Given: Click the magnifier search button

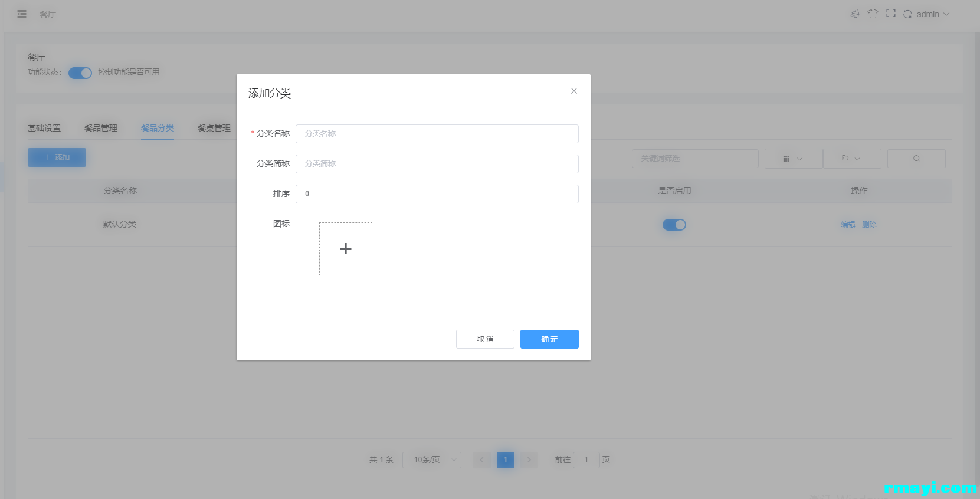Looking at the screenshot, I should click(x=916, y=159).
